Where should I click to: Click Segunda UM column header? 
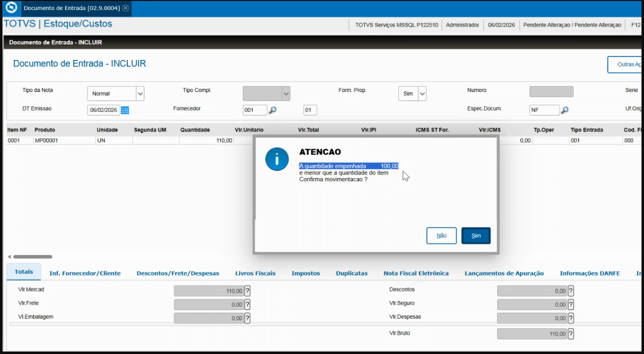[150, 130]
